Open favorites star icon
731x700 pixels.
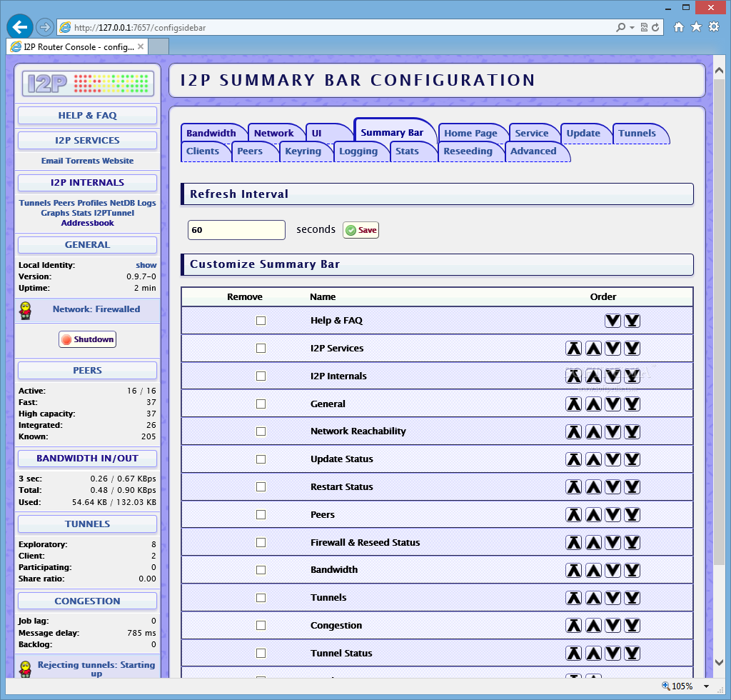[x=696, y=27]
